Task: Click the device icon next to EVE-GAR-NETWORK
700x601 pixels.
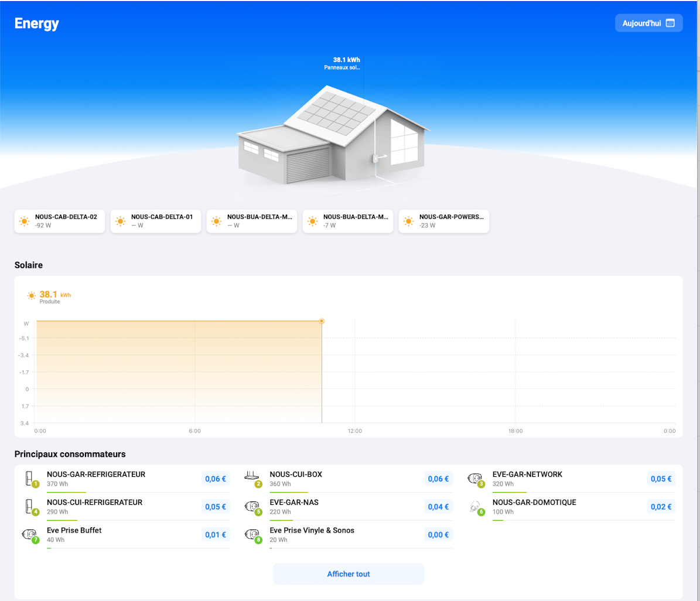Action: point(476,479)
